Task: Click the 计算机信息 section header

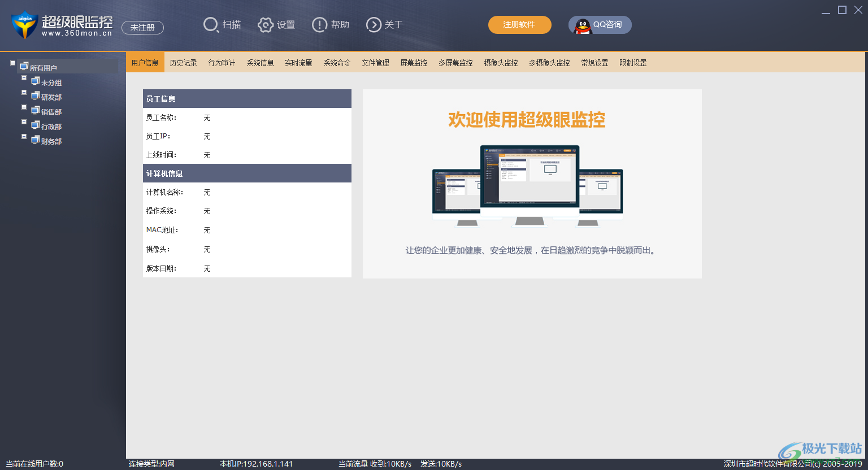Action: [x=247, y=173]
